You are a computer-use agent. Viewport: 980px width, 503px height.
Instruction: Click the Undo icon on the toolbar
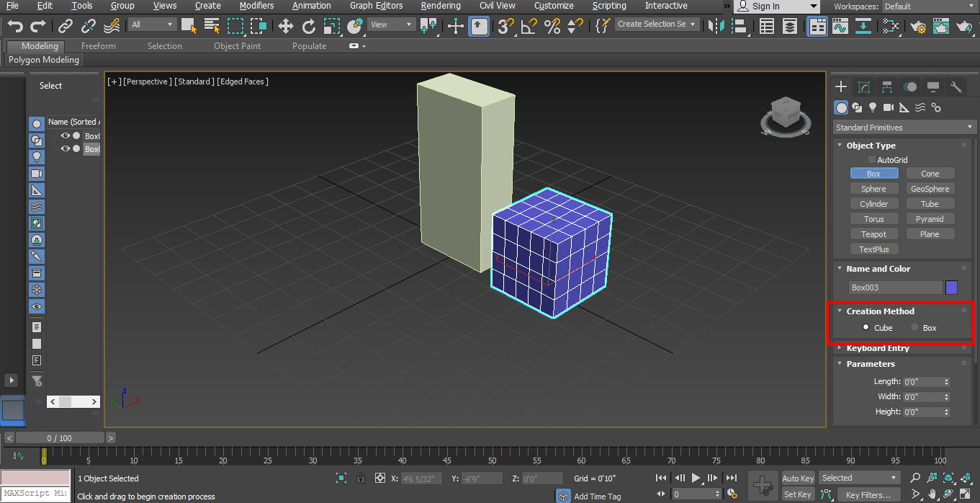coord(14,25)
